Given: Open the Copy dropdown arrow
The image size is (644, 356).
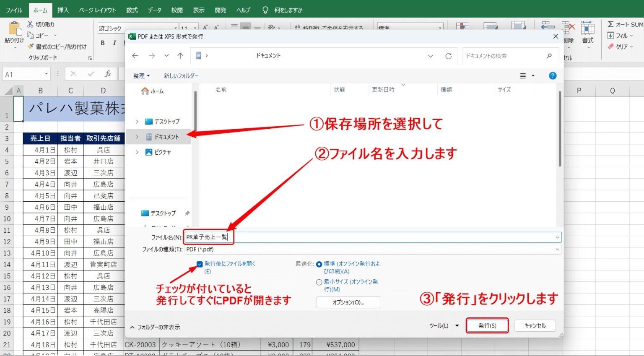Looking at the screenshot, I should point(55,36).
